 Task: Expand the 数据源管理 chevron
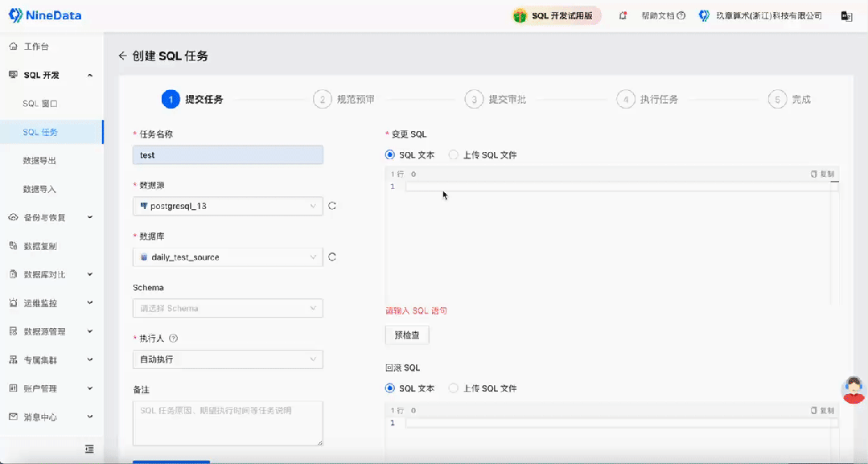point(89,331)
